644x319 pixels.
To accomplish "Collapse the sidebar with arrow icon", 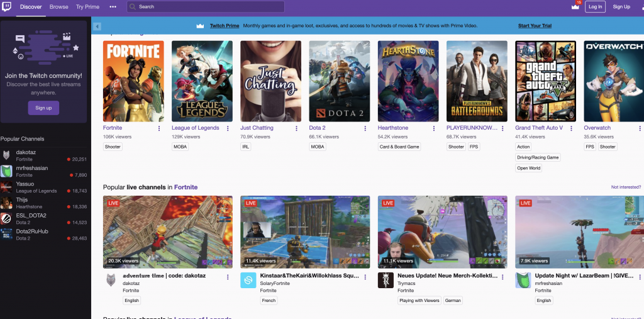I will point(97,26).
